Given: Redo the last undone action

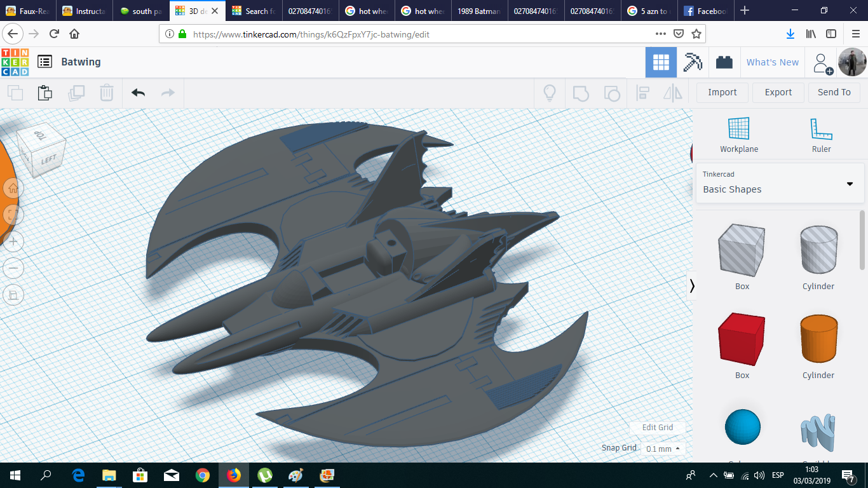Looking at the screenshot, I should tap(168, 93).
